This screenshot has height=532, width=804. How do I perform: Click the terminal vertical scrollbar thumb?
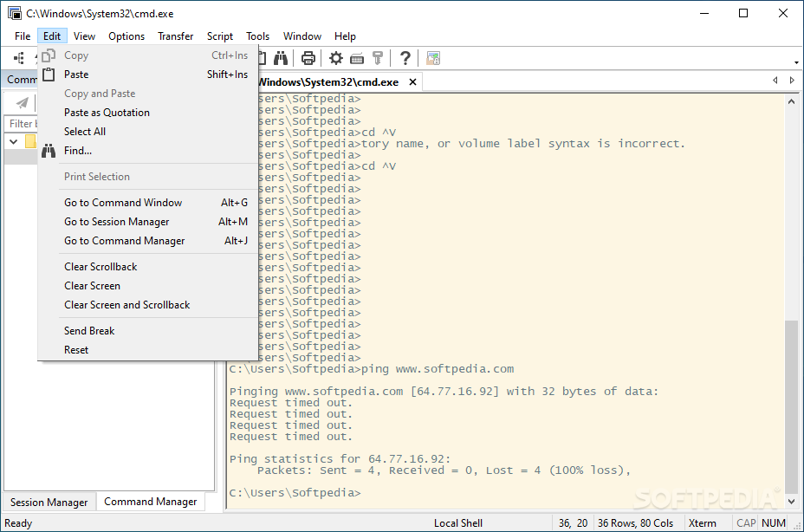(791, 406)
